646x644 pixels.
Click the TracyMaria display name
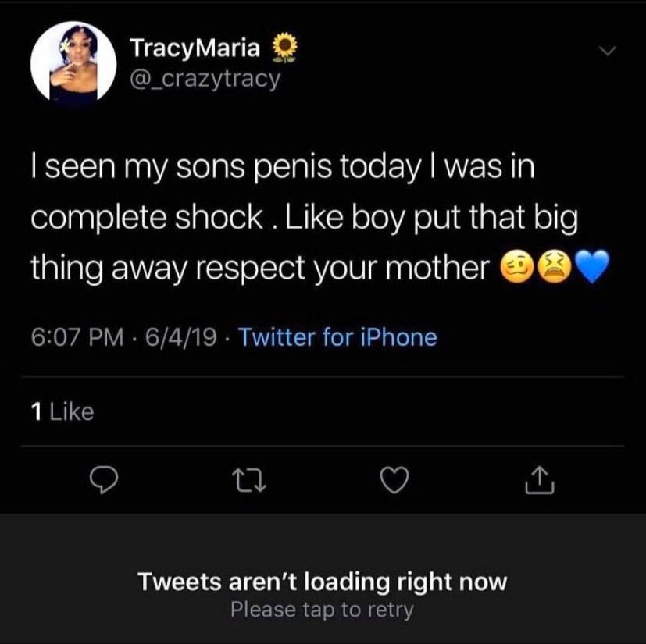click(195, 48)
